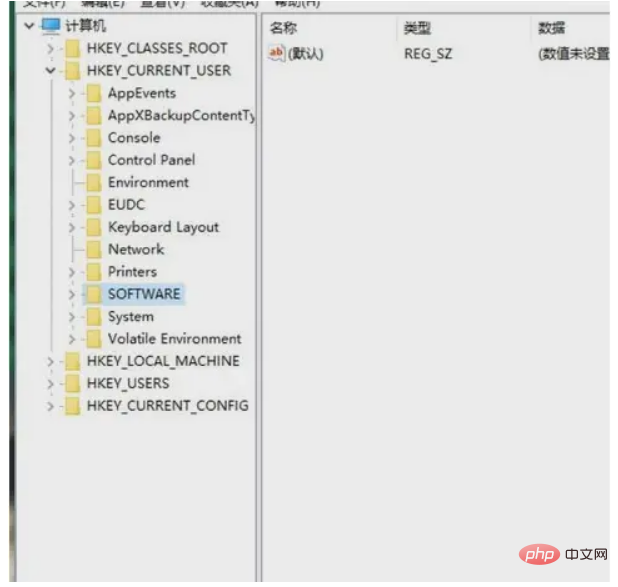Viewport: 618px width, 587px height.
Task: Select the HKEY_CURRENT_USER key label
Action: pyautogui.click(x=159, y=71)
